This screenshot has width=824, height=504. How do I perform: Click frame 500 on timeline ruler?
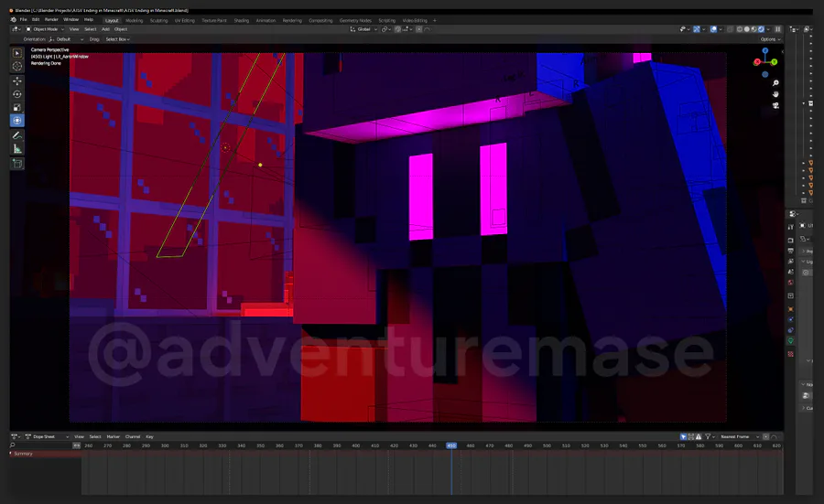point(547,445)
